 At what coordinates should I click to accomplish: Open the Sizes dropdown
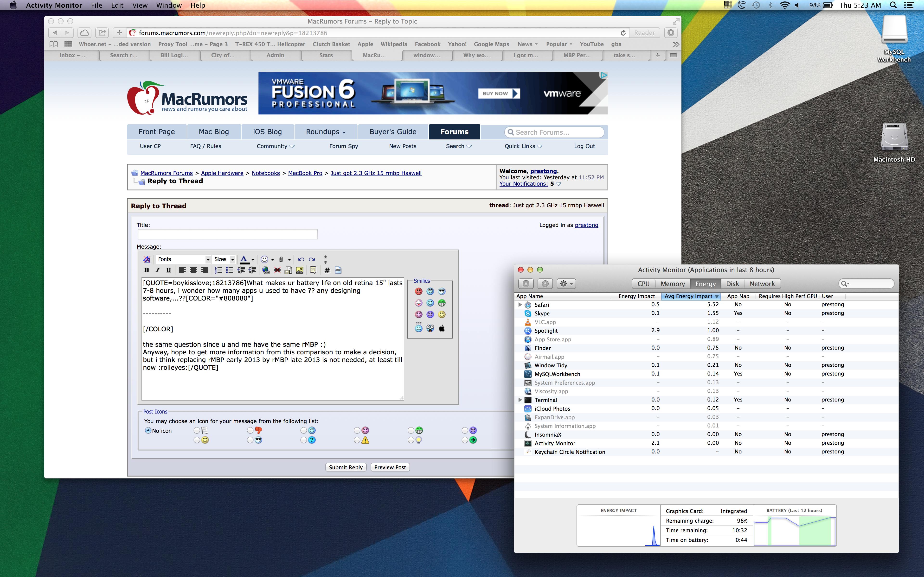pyautogui.click(x=224, y=259)
